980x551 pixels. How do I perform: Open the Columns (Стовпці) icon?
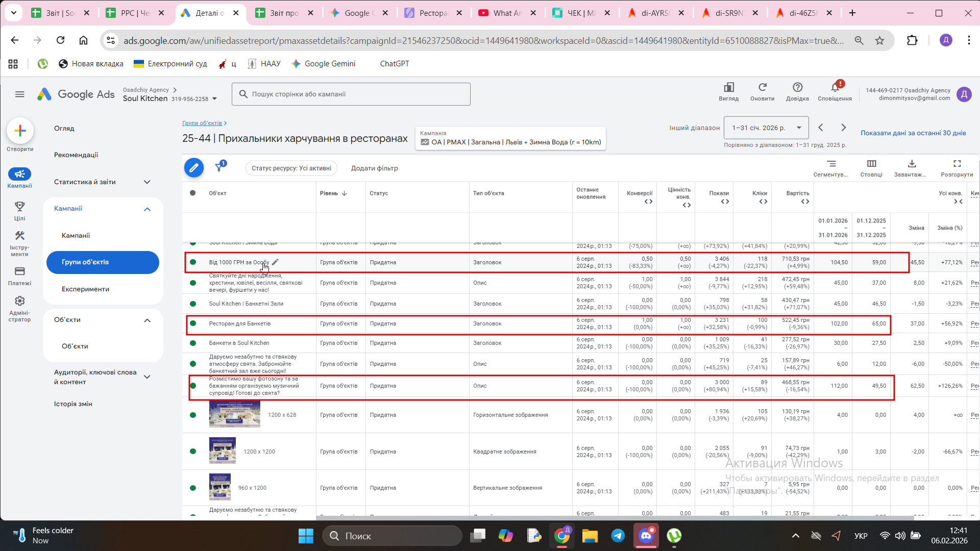871,164
